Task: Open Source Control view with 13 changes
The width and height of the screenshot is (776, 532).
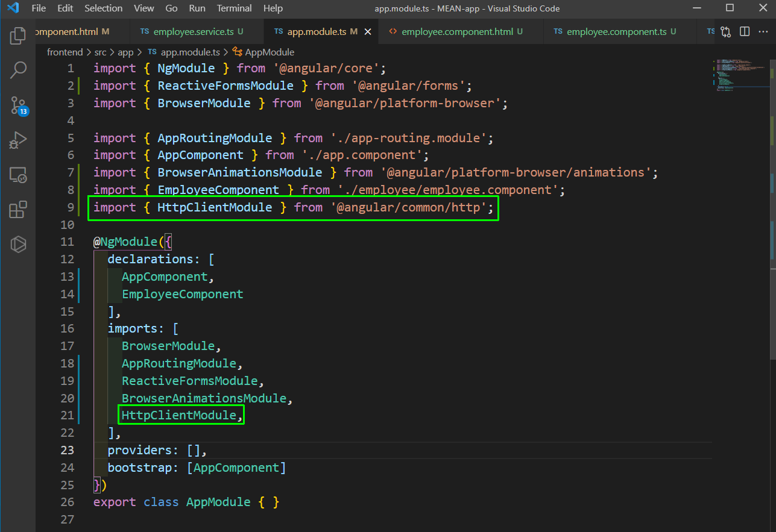Action: [x=19, y=106]
